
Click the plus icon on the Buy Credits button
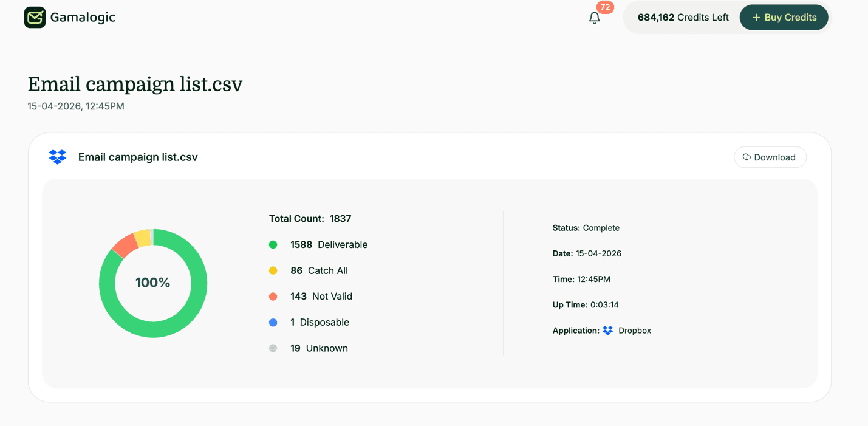pyautogui.click(x=756, y=17)
